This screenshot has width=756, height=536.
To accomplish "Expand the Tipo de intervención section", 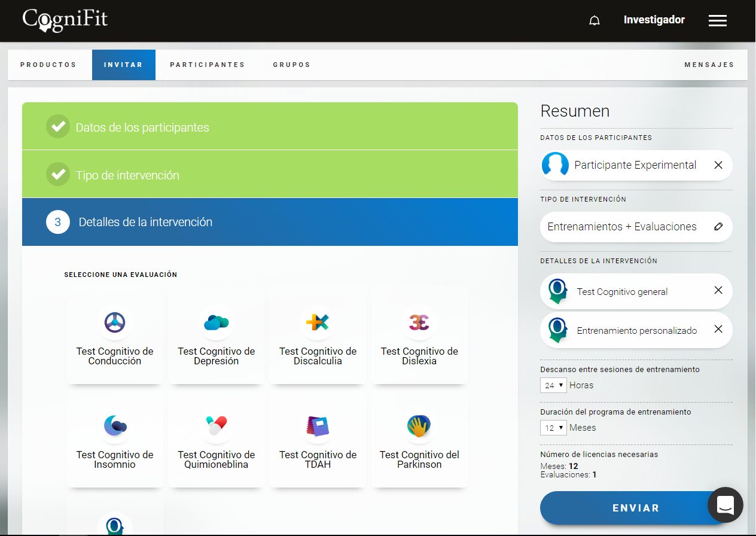I will point(270,174).
